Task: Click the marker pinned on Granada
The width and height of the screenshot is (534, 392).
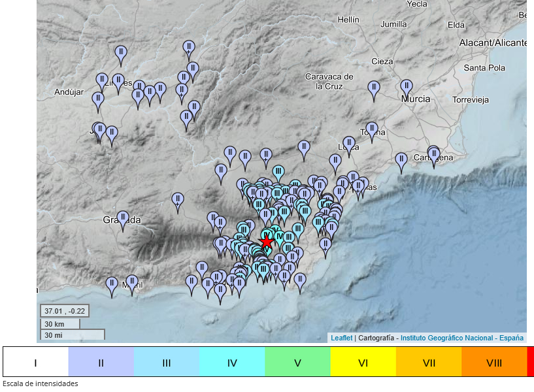Action: tap(123, 219)
